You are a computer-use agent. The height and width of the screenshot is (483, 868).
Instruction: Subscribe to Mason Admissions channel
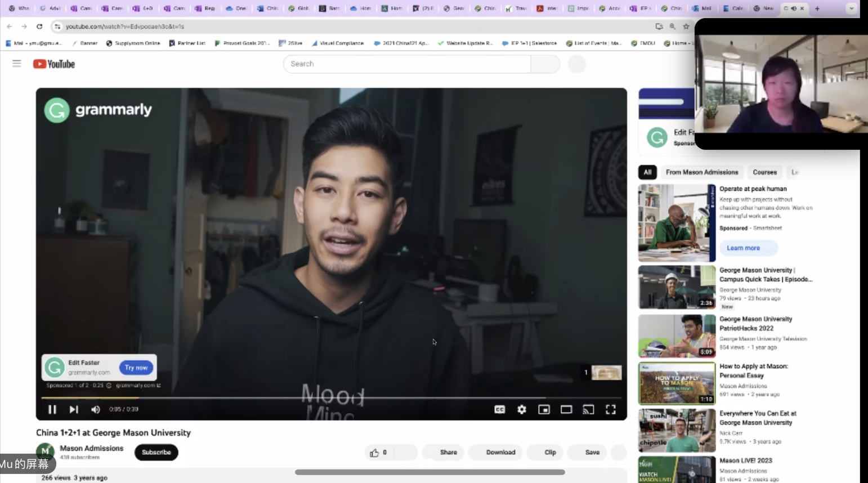tap(156, 452)
